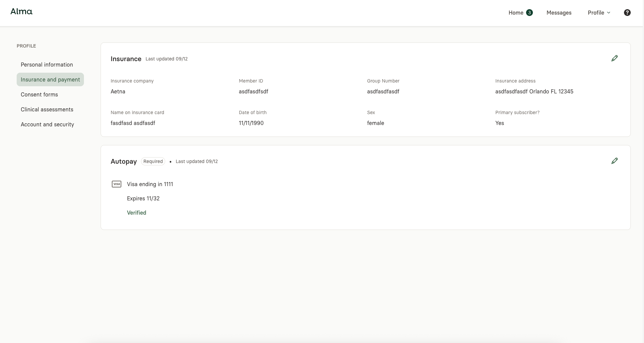Open the Profile dropdown menu

point(596,12)
